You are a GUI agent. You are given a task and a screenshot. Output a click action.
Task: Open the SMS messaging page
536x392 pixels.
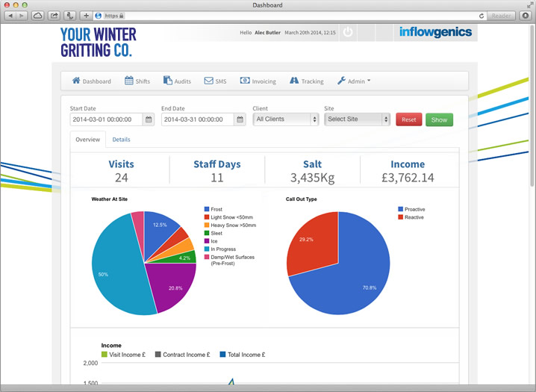tap(215, 81)
